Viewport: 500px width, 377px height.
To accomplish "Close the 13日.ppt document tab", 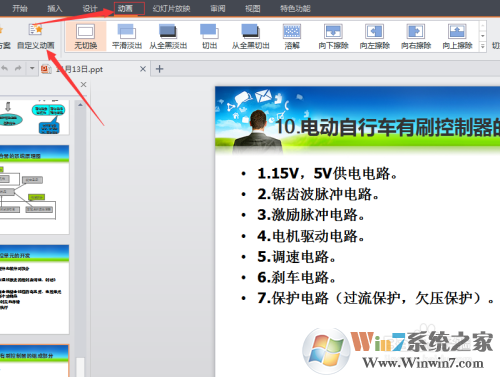I will point(143,69).
